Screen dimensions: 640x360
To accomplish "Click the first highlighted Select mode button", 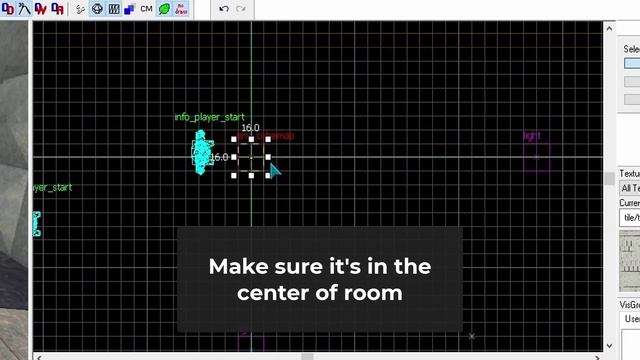I will pyautogui.click(x=632, y=63).
